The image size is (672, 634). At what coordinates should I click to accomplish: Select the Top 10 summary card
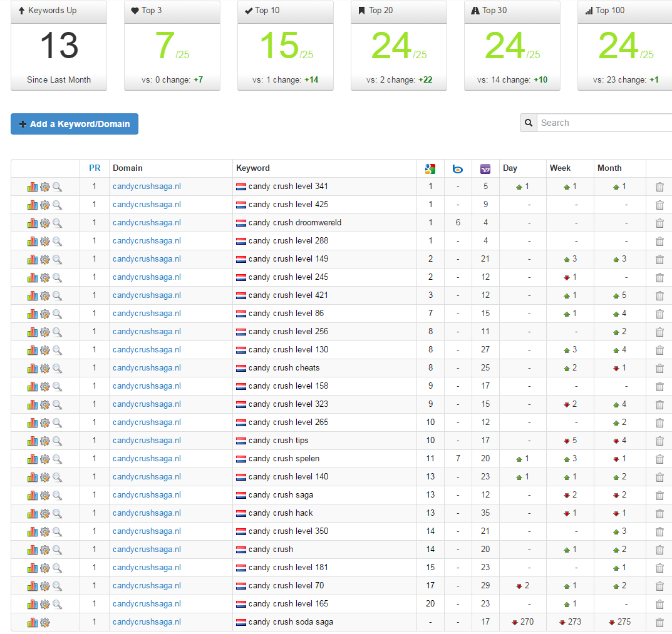pos(286,46)
